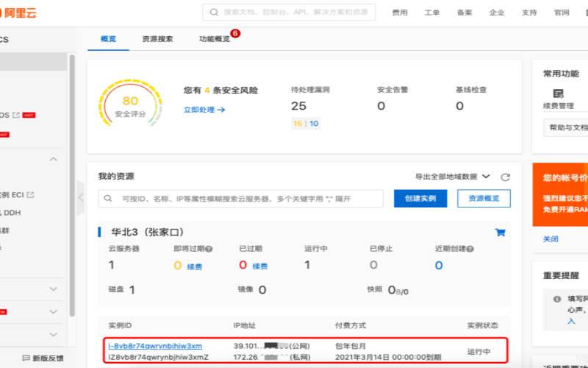
Task: Click the security score gauge
Action: click(x=130, y=103)
